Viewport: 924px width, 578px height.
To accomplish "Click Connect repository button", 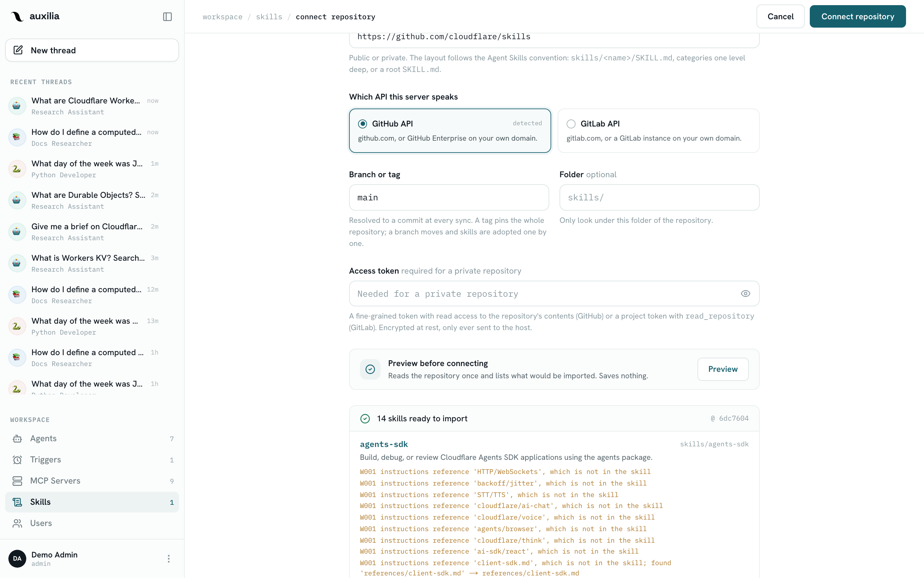I will tap(858, 16).
